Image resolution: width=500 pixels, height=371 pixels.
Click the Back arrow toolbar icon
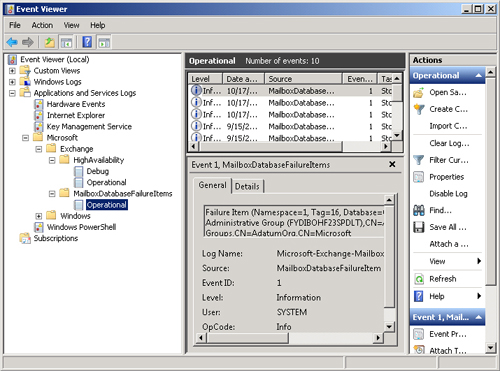pos(12,42)
